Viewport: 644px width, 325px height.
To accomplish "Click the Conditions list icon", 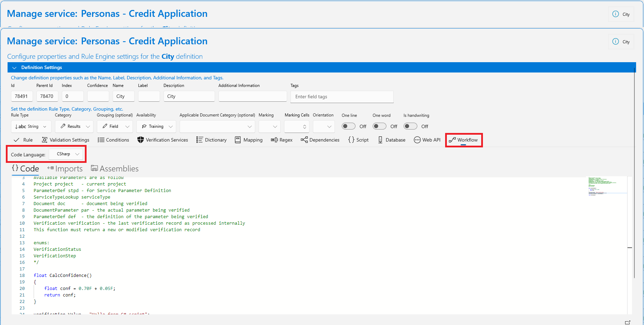I will click(x=101, y=140).
